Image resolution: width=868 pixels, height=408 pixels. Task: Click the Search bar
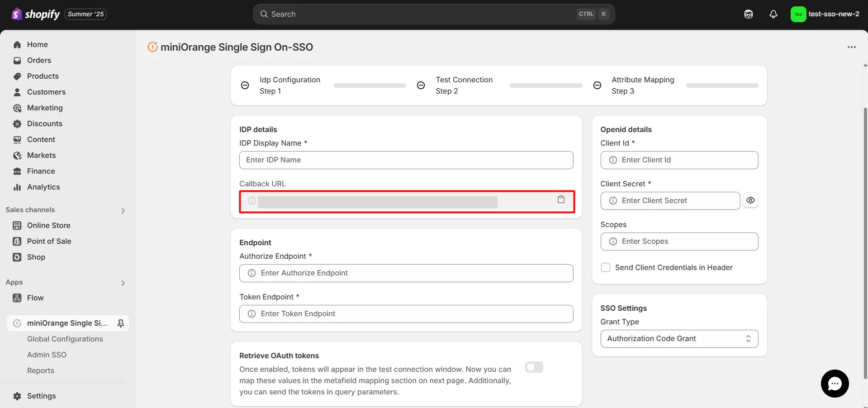(x=434, y=14)
